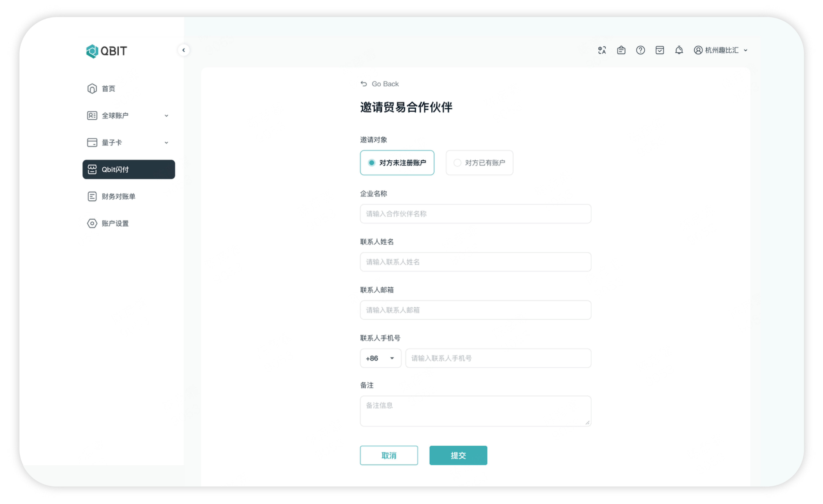Click the QBIT logo
Viewport: 823px width, 504px height.
pyautogui.click(x=106, y=51)
